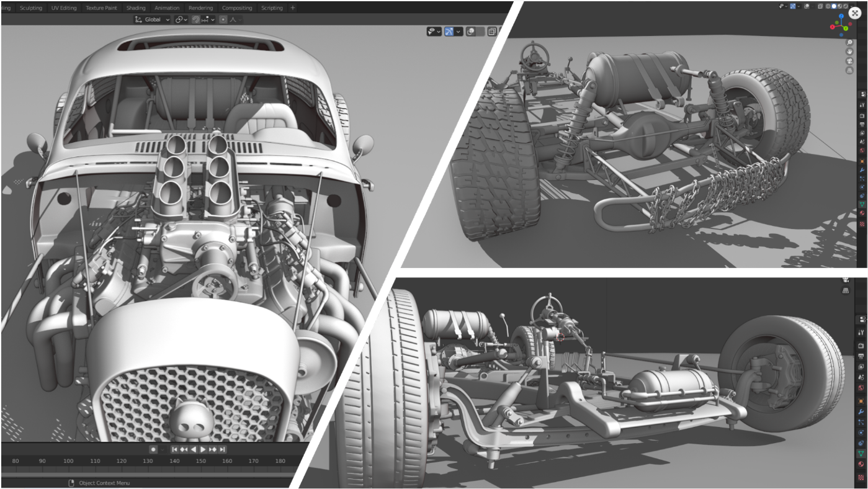
Task: Open World properties red globe, bottom-right panel
Action: coord(861,387)
